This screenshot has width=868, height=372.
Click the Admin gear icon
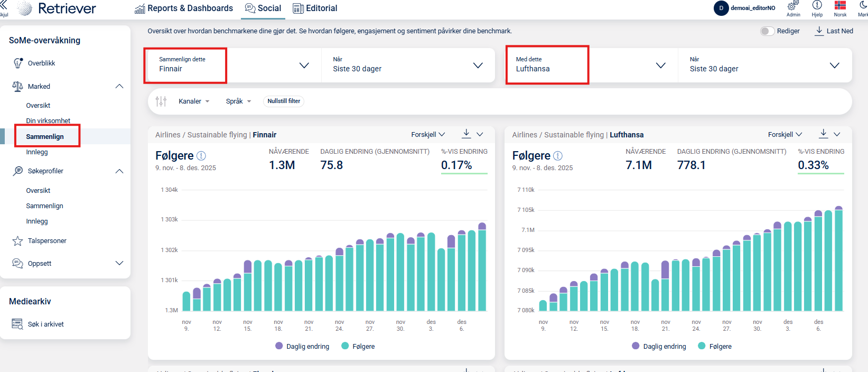[x=793, y=6]
